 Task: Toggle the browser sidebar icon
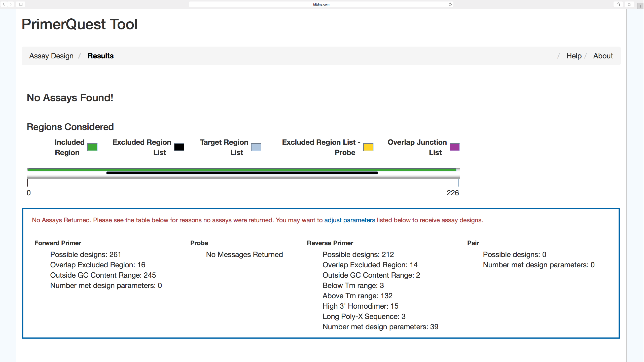21,4
